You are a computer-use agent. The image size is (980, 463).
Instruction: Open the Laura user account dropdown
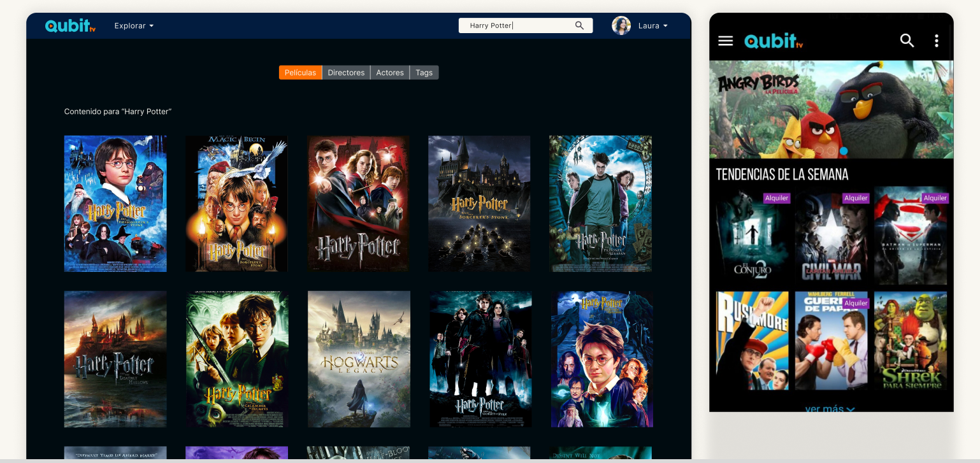tap(653, 26)
